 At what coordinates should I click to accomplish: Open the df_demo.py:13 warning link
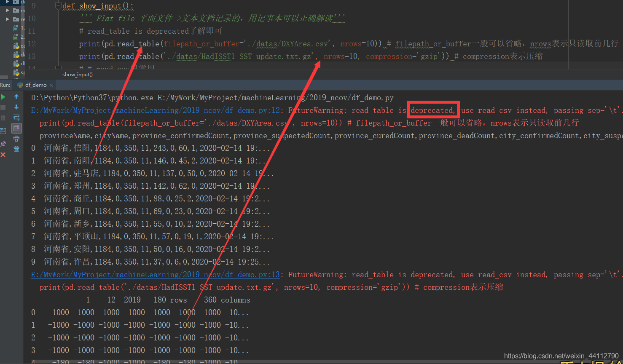156,275
